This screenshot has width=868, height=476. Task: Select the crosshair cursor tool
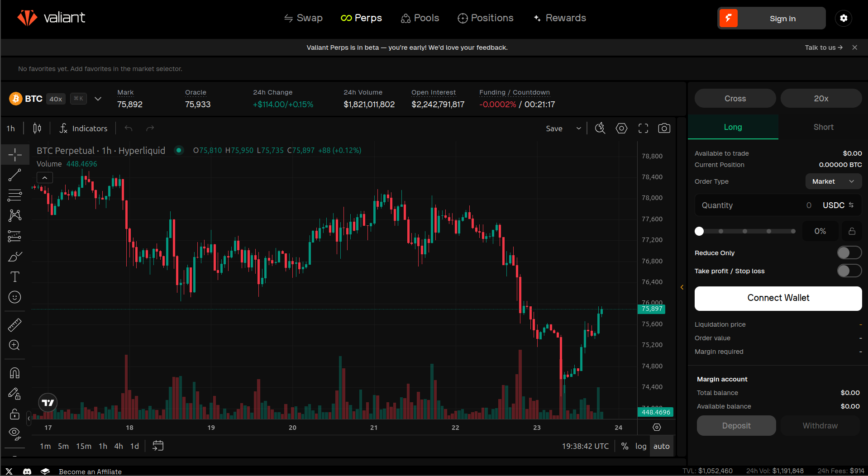pos(14,155)
